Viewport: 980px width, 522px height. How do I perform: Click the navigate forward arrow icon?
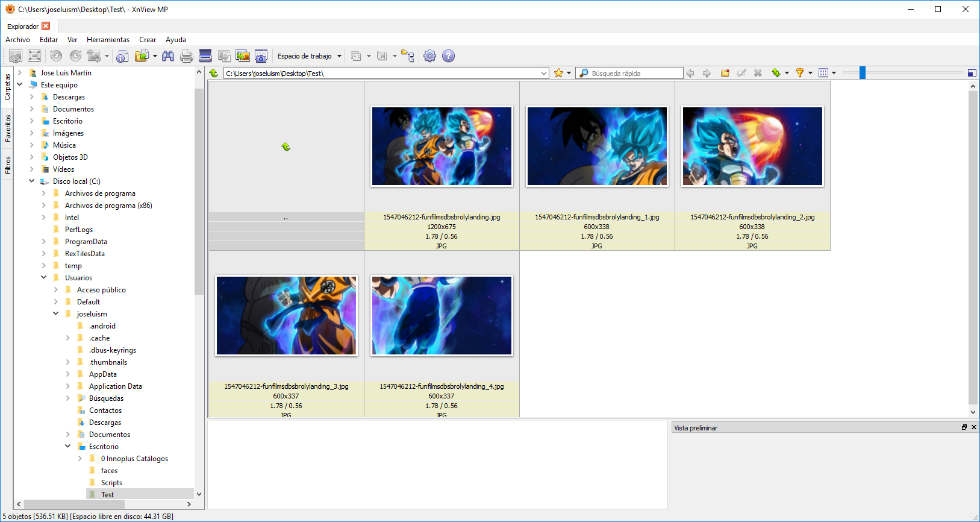point(707,73)
